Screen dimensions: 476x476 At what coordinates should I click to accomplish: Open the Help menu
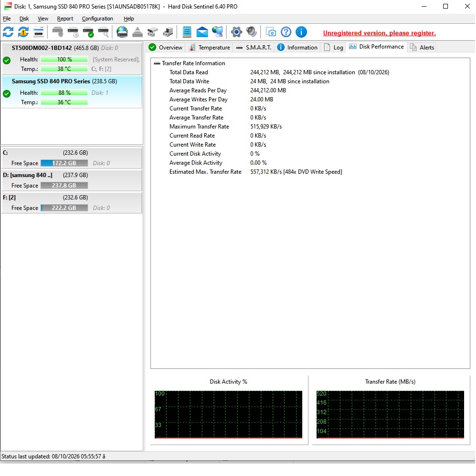click(x=129, y=19)
